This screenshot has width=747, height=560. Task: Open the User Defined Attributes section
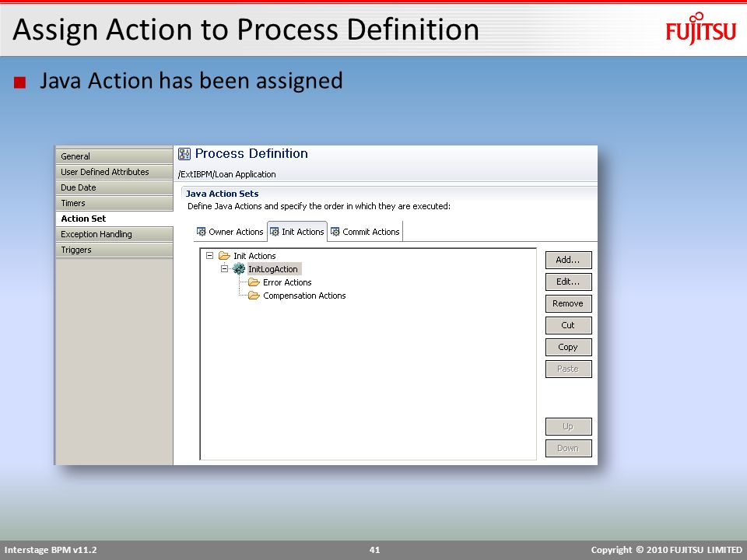(114, 172)
